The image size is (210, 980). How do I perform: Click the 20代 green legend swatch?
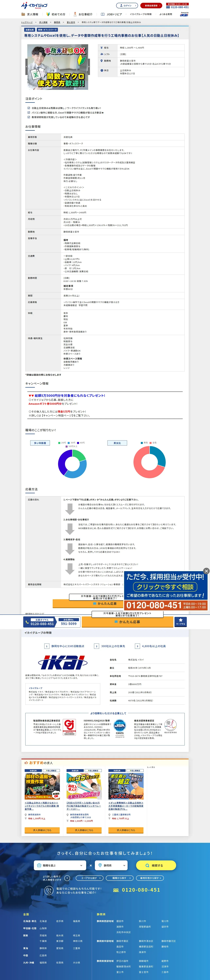(59, 443)
